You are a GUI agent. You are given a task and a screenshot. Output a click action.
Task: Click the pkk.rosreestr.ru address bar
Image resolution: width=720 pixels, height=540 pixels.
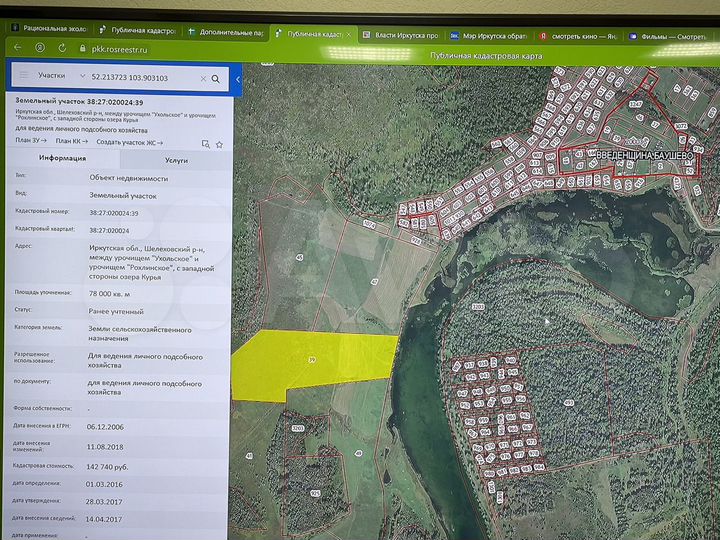click(x=119, y=49)
